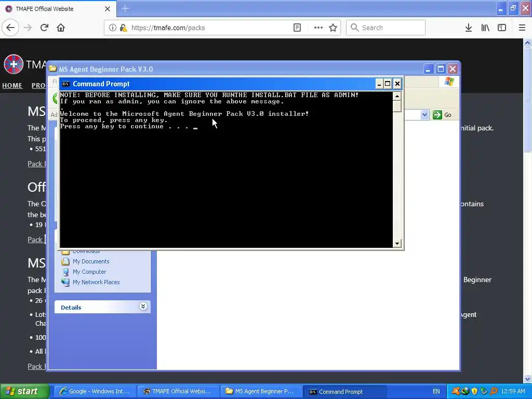Click the Firefox forward arrow
The height and width of the screenshot is (399, 532).
click(28, 28)
